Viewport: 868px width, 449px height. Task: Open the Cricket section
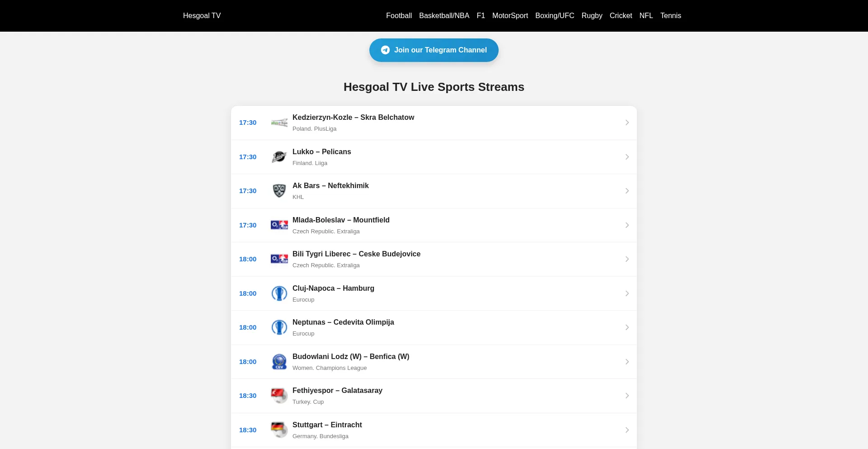tap(621, 15)
